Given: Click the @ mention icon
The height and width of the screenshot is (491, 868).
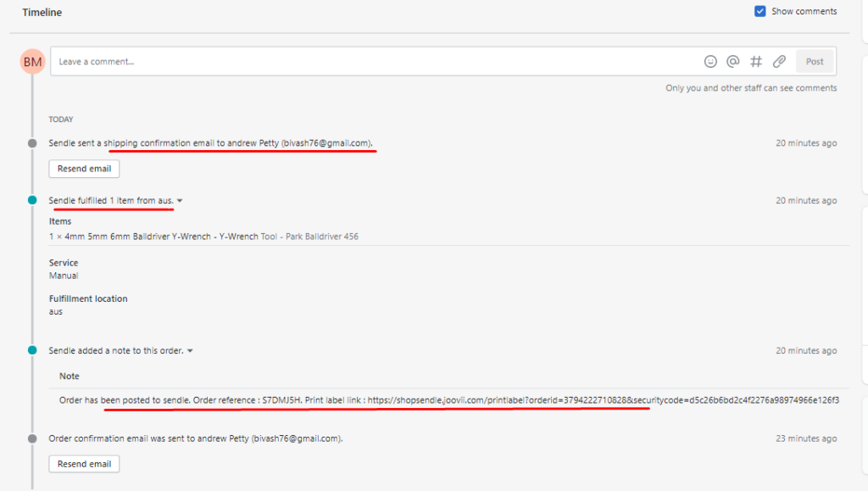Looking at the screenshot, I should coord(733,61).
